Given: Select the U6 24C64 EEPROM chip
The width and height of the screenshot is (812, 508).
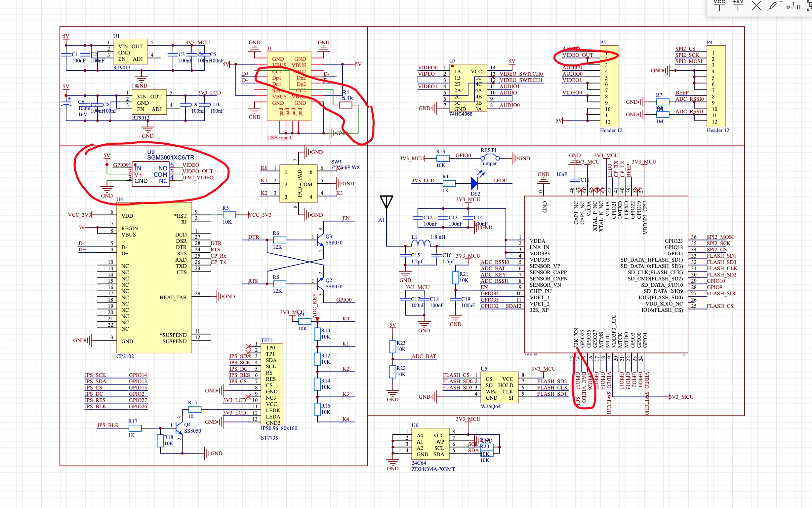Looking at the screenshot, I should pos(430,444).
